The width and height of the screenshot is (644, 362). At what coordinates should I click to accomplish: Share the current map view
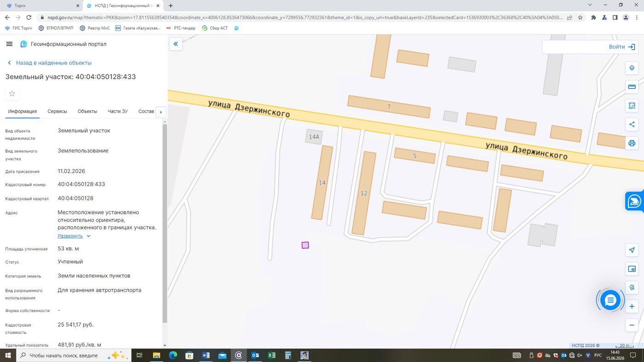[x=632, y=124]
